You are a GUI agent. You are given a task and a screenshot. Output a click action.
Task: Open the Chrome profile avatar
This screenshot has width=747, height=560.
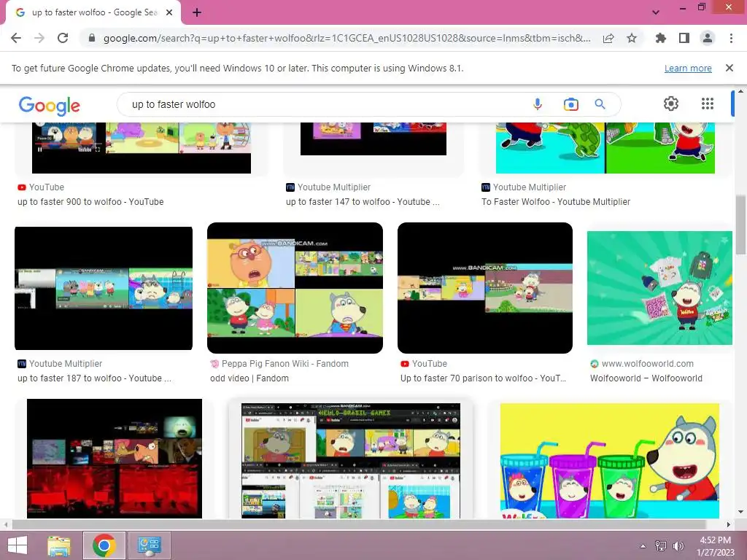coord(708,38)
